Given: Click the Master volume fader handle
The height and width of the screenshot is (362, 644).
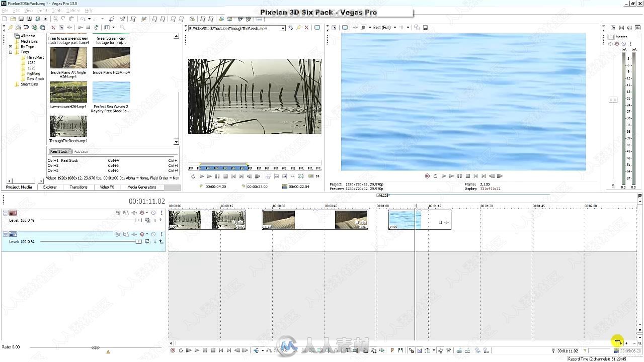Looking at the screenshot, I should (x=613, y=100).
